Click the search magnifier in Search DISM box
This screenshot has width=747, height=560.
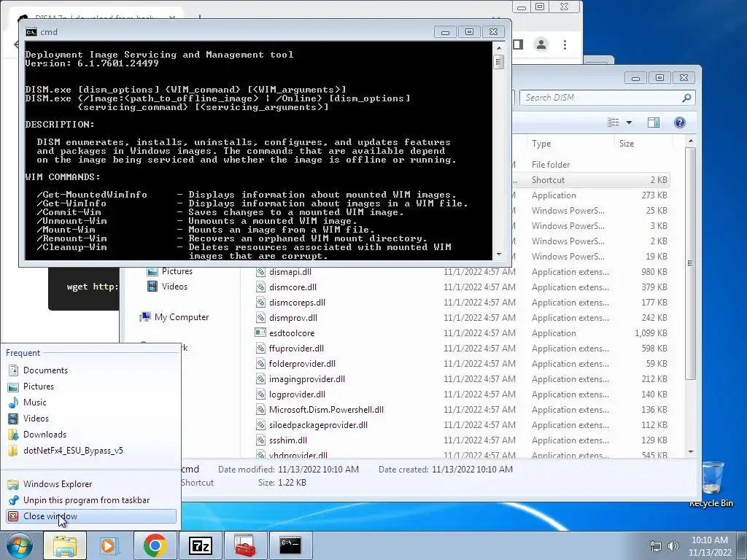pyautogui.click(x=686, y=98)
